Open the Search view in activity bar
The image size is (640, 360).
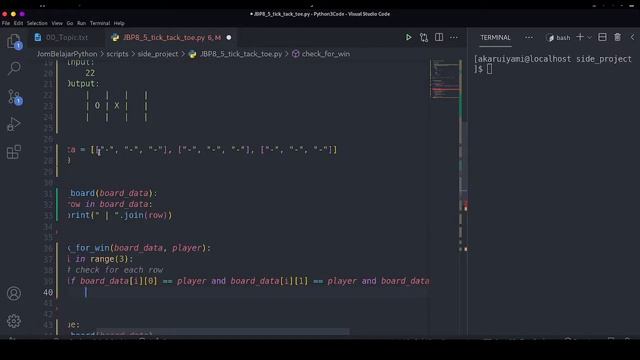tap(14, 68)
